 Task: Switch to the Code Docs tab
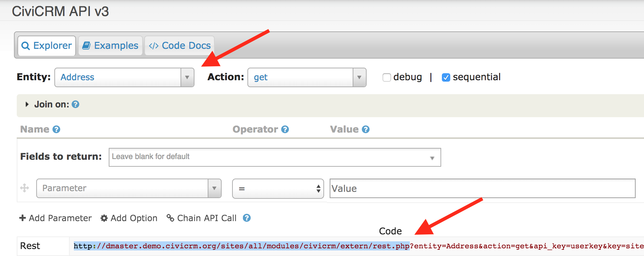(179, 46)
